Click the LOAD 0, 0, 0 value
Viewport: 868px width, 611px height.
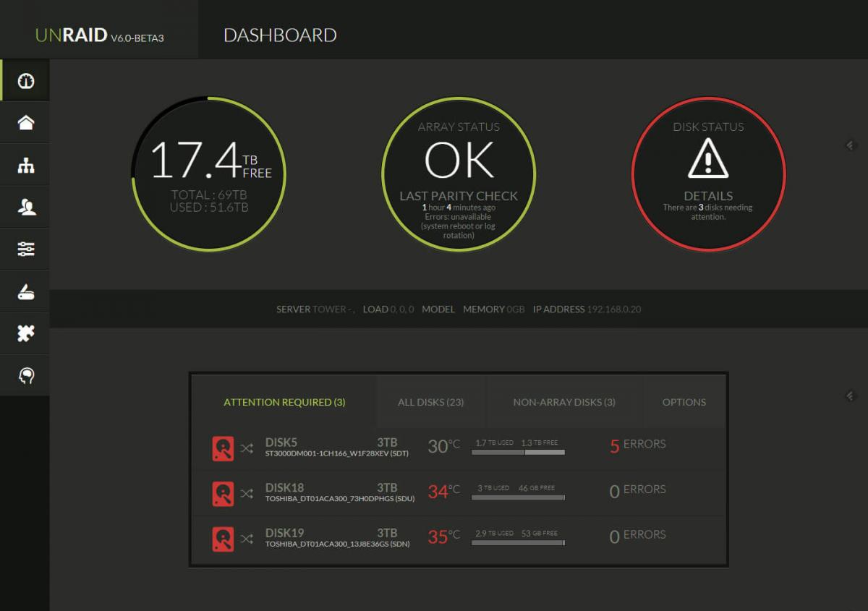point(388,309)
